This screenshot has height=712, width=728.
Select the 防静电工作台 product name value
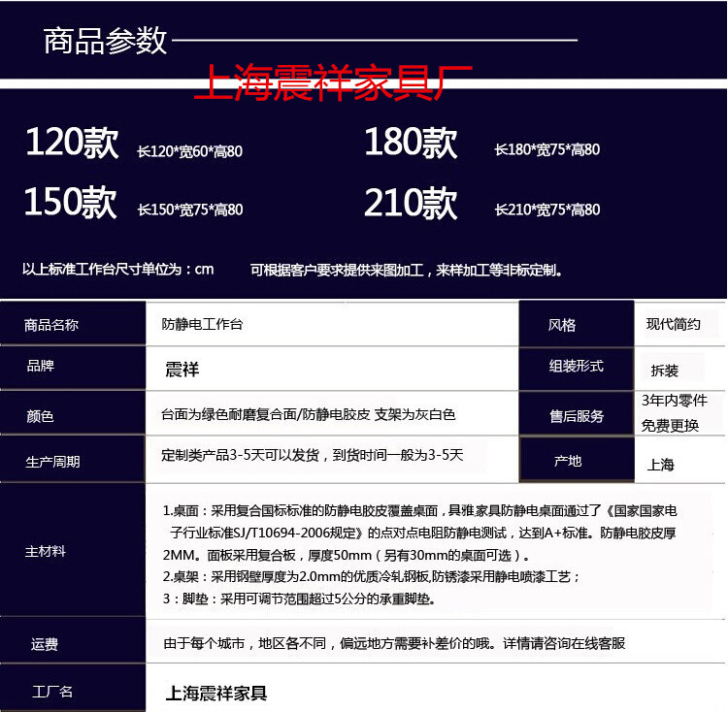coord(202,325)
